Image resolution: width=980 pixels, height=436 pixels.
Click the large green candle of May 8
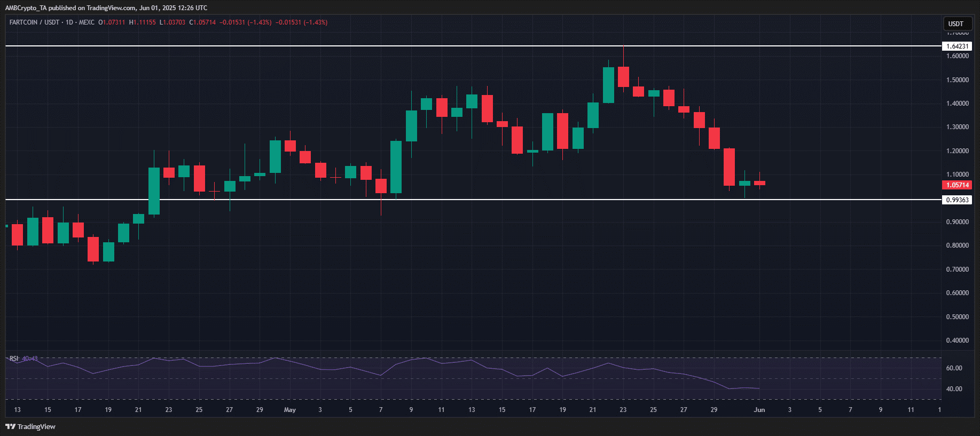396,167
